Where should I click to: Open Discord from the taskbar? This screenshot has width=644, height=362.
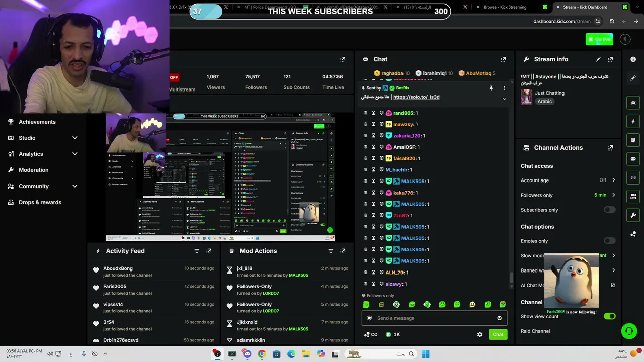pos(247,354)
